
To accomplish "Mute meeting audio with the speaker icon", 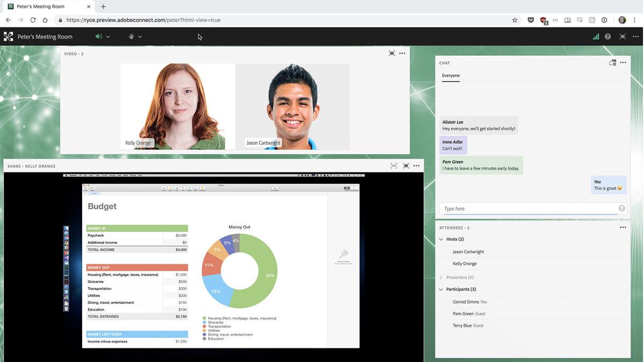I will tap(98, 36).
